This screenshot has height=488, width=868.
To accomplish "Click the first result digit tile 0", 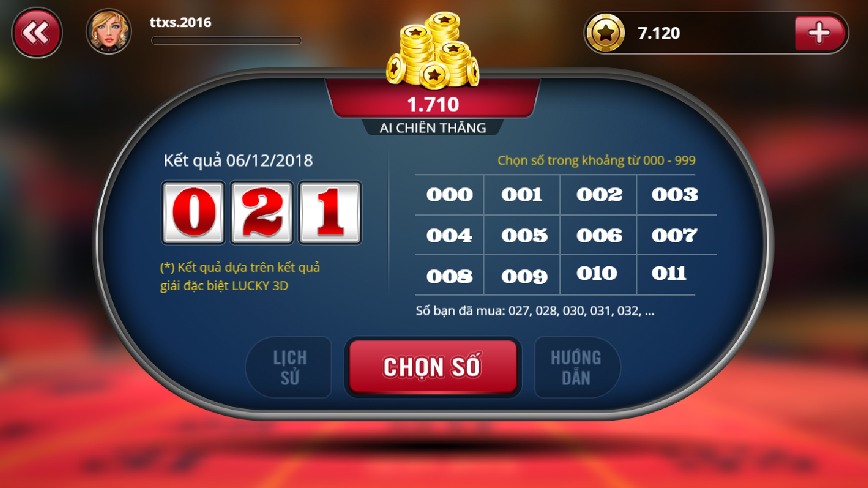I will point(193,213).
